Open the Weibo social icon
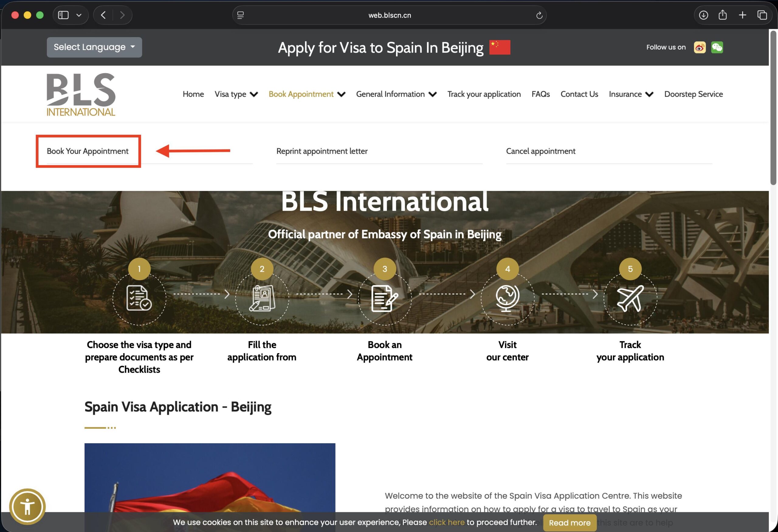This screenshot has width=778, height=532. pos(700,47)
